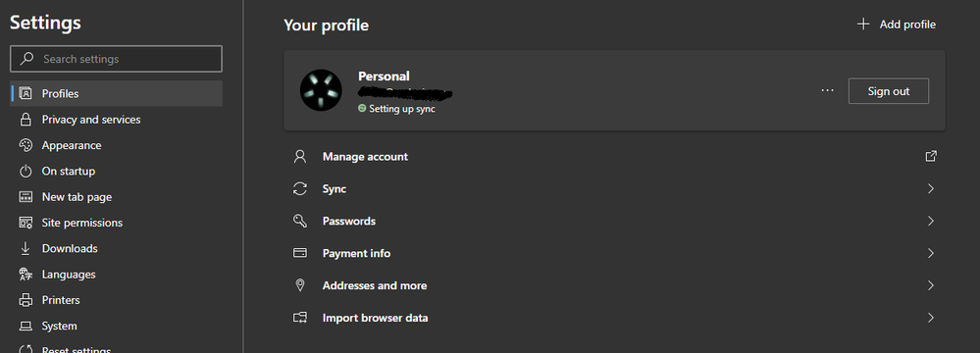Click the Downloads arrow icon
The width and height of the screenshot is (980, 353).
click(26, 249)
